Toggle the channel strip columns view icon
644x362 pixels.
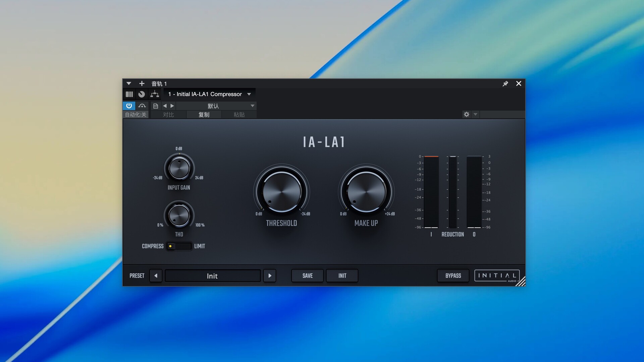[x=129, y=94]
